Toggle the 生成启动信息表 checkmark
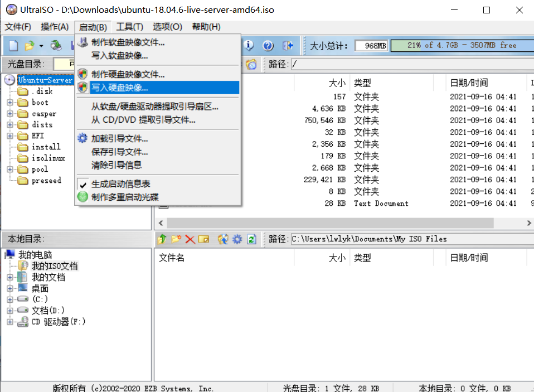 click(x=83, y=184)
